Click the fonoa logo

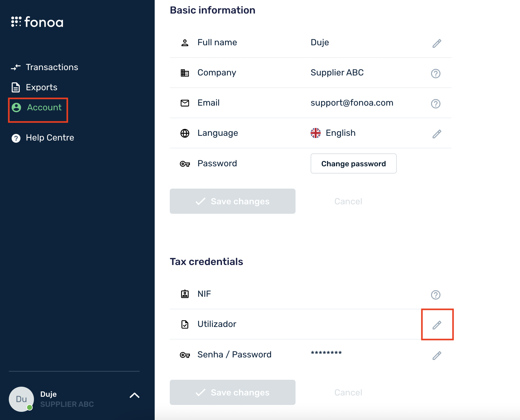click(x=37, y=22)
